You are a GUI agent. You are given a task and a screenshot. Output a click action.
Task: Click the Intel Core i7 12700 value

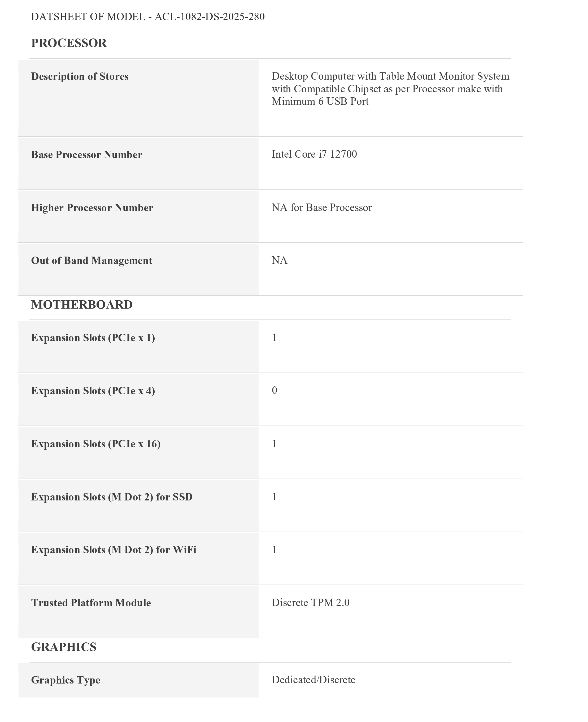point(314,154)
